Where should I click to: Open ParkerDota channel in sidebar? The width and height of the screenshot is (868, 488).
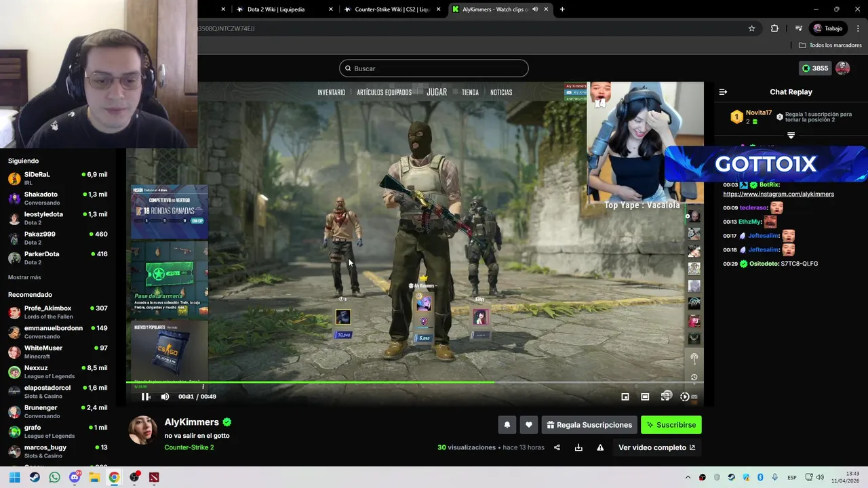pos(58,258)
